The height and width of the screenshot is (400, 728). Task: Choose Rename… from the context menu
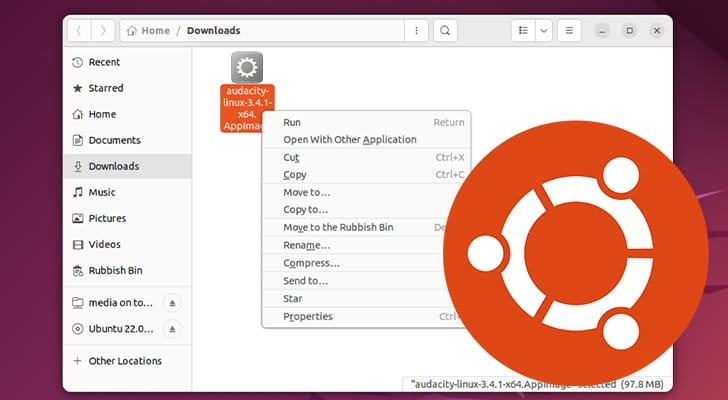point(354,245)
